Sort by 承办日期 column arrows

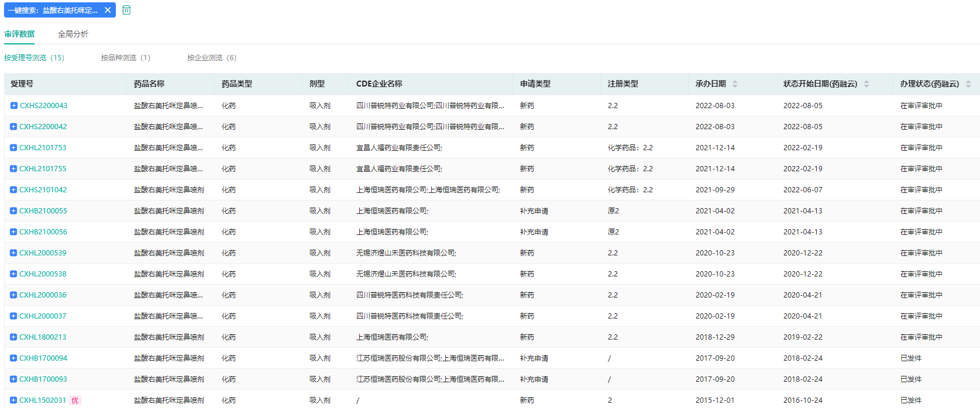pyautogui.click(x=735, y=84)
